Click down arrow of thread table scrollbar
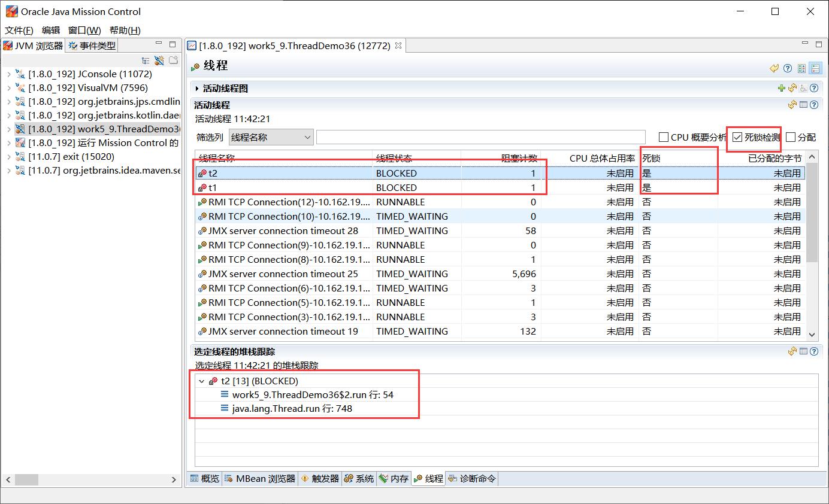829x504 pixels. 812,335
